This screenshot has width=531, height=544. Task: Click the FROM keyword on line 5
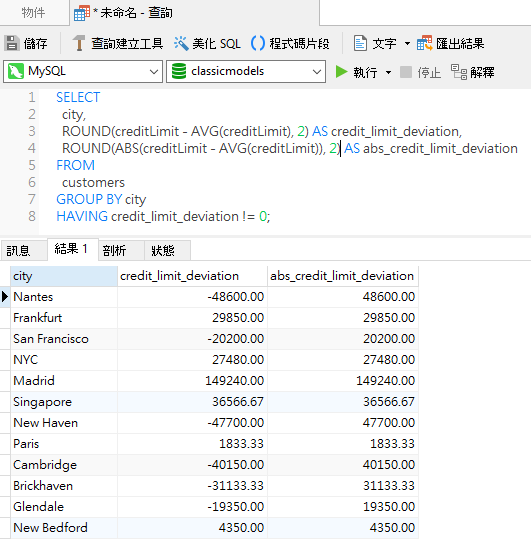(x=75, y=165)
